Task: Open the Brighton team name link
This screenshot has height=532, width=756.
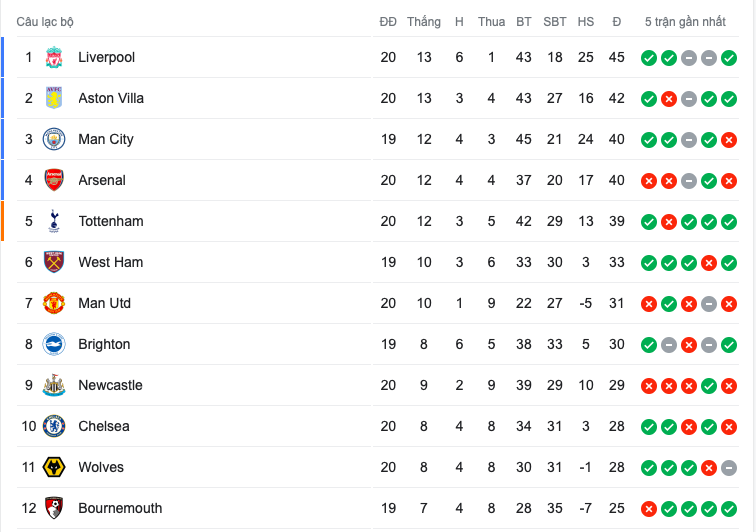Action: (x=104, y=344)
